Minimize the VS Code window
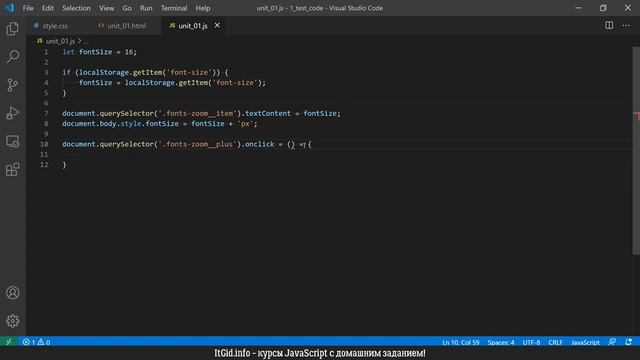Viewport: 640px width, 360px height. pyautogui.click(x=578, y=8)
